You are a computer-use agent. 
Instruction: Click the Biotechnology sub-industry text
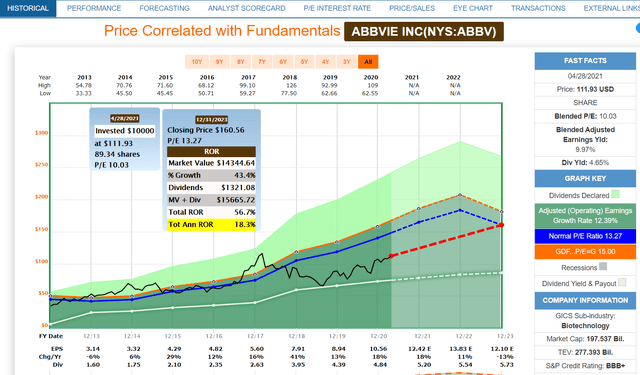click(585, 326)
